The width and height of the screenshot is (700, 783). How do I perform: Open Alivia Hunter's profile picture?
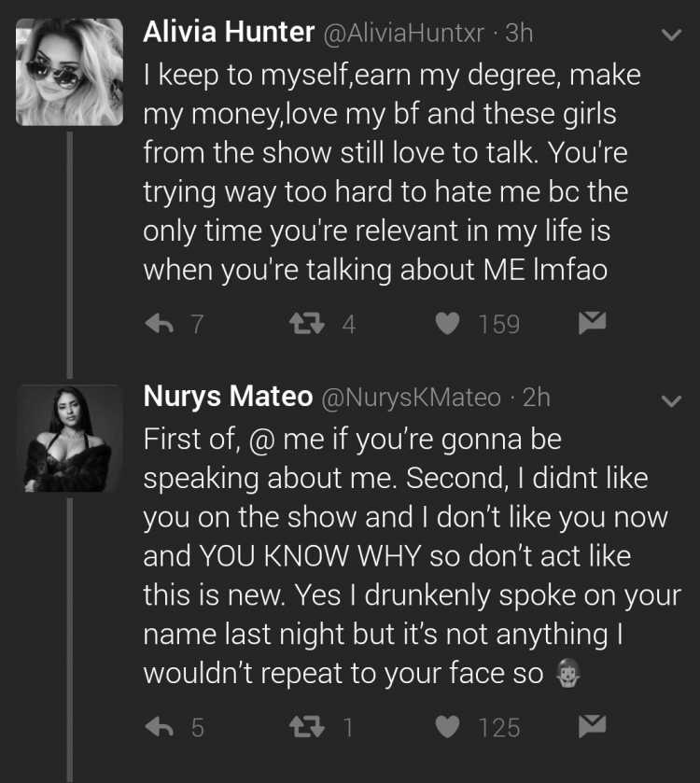tap(69, 72)
